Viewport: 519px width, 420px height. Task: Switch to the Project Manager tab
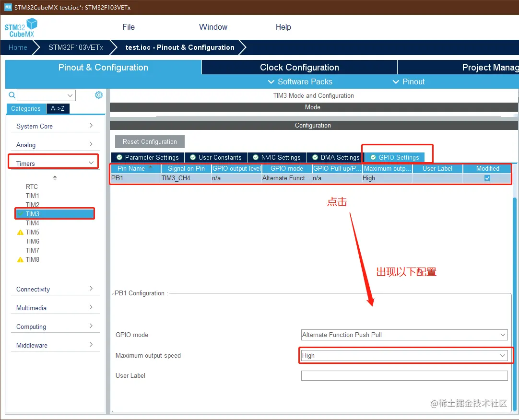tap(458, 67)
